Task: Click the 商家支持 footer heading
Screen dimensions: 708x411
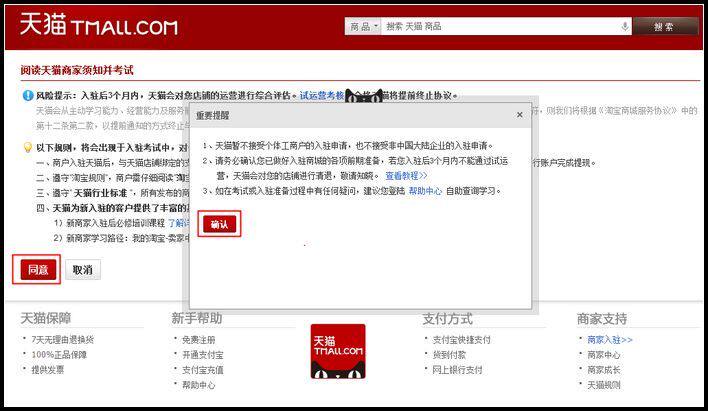Action: click(x=602, y=318)
